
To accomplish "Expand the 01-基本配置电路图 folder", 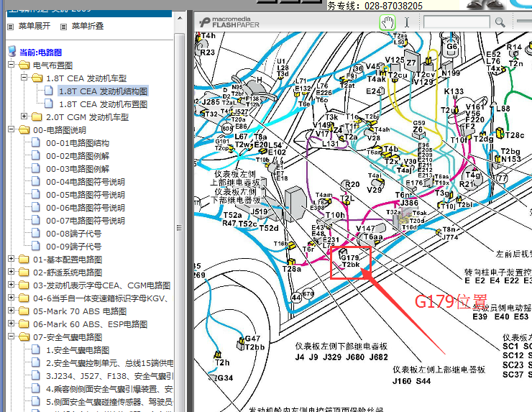I will 11,259.
